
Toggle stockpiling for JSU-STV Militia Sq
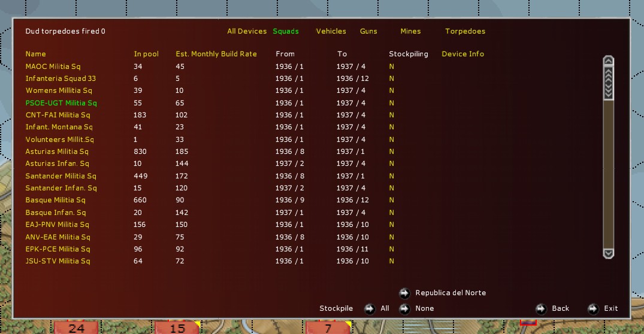(391, 261)
